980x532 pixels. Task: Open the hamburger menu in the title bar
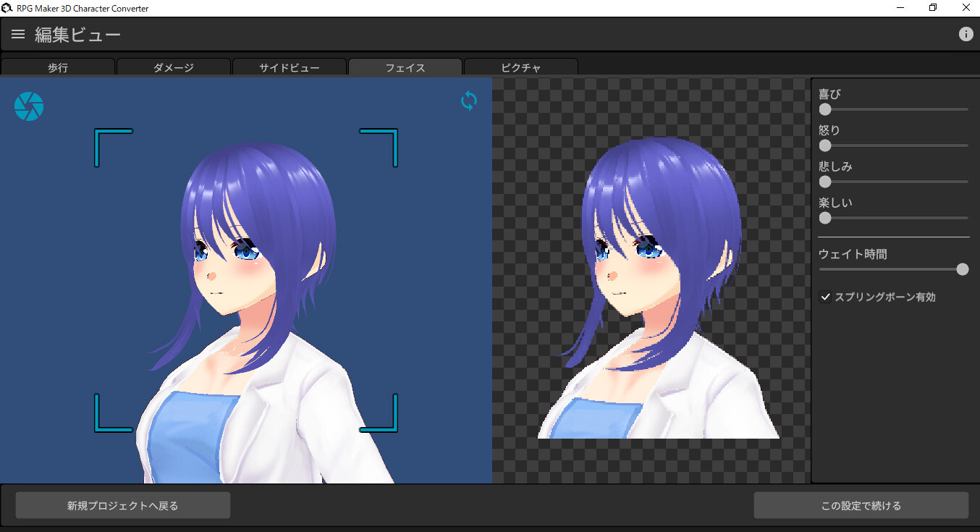pyautogui.click(x=17, y=33)
